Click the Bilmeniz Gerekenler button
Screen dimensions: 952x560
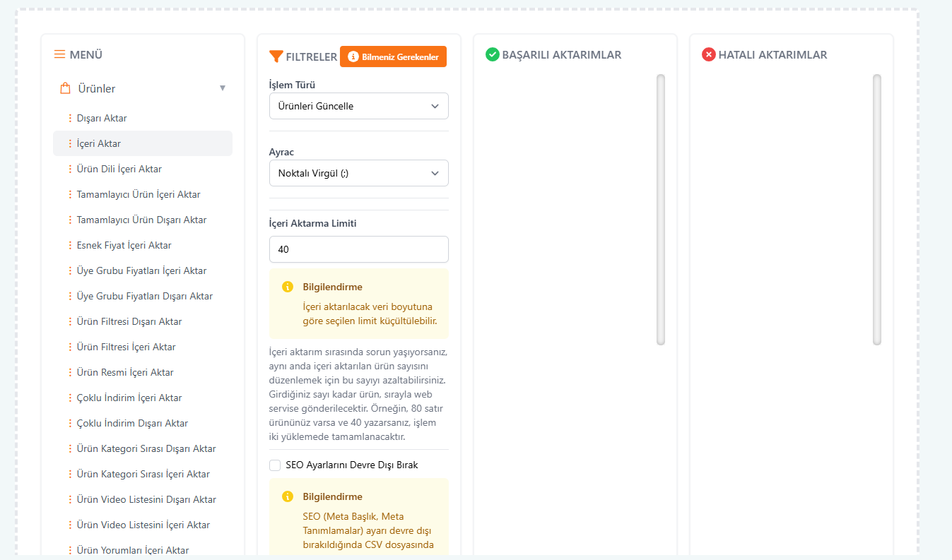pos(393,56)
